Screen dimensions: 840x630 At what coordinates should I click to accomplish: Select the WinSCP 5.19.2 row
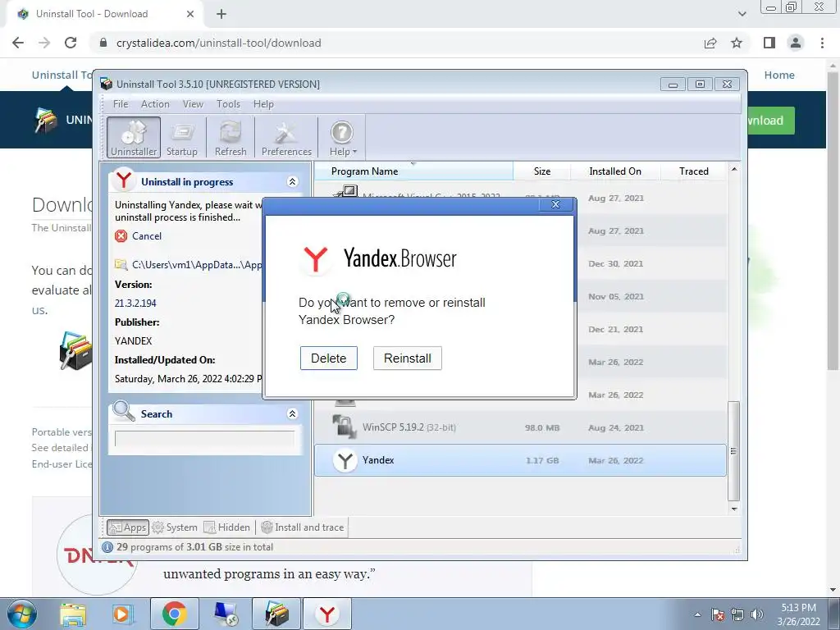pos(520,427)
